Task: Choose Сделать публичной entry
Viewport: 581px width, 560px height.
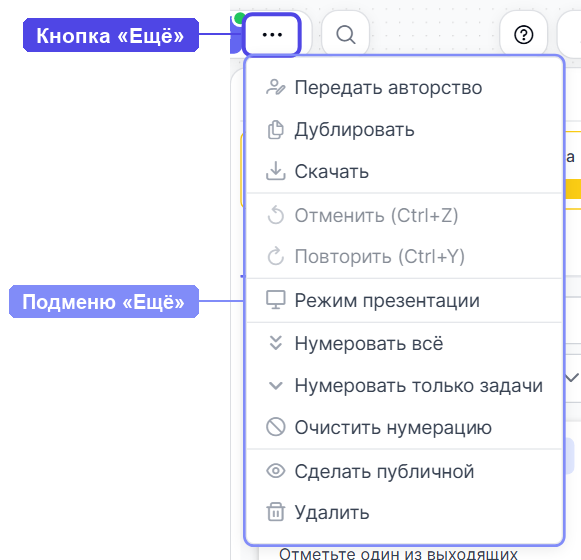Action: (405, 471)
